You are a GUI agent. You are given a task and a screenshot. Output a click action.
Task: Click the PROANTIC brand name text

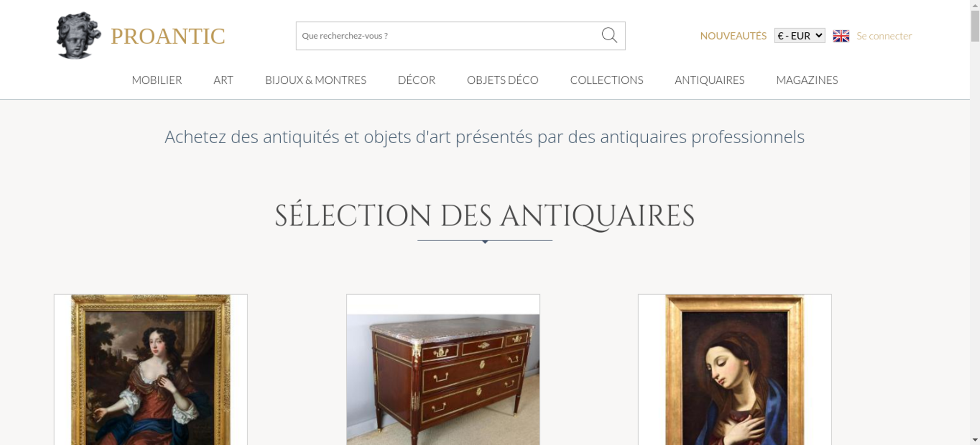coord(168,36)
